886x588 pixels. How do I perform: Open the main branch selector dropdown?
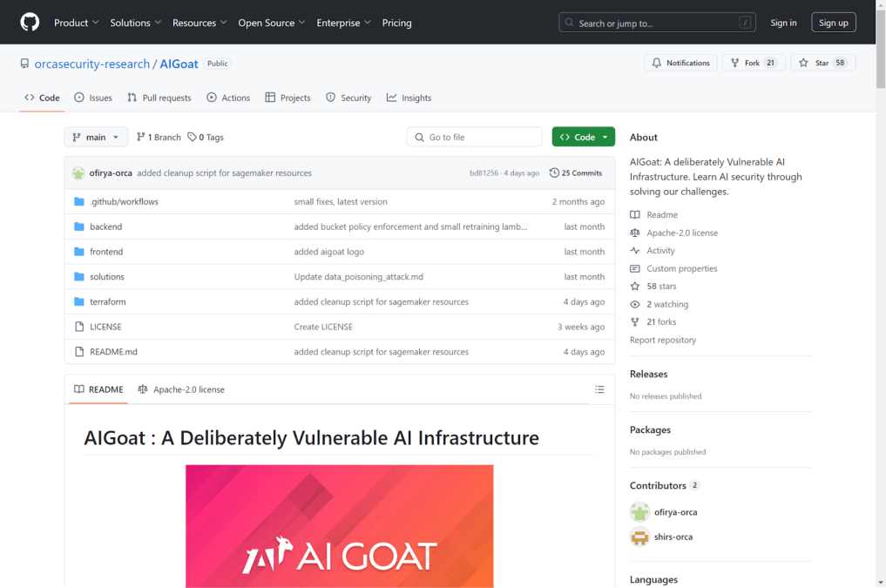[x=96, y=138]
